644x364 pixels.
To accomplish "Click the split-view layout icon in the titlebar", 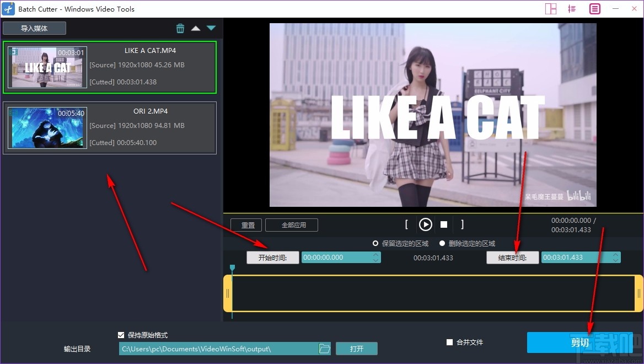I will pyautogui.click(x=550, y=8).
